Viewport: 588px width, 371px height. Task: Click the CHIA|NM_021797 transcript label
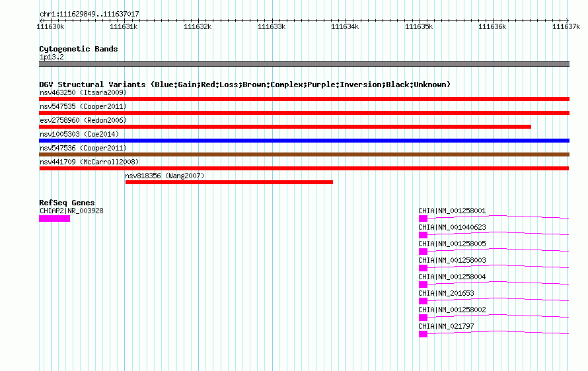446,326
